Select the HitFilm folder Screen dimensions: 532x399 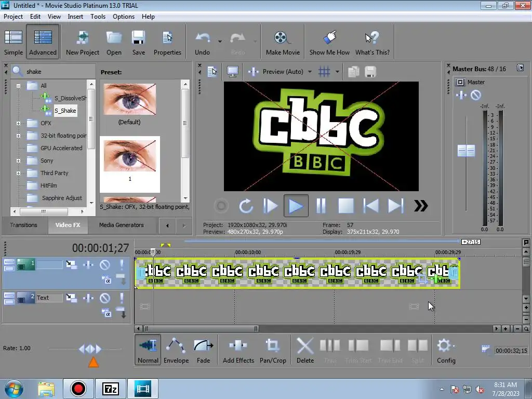[48, 185]
